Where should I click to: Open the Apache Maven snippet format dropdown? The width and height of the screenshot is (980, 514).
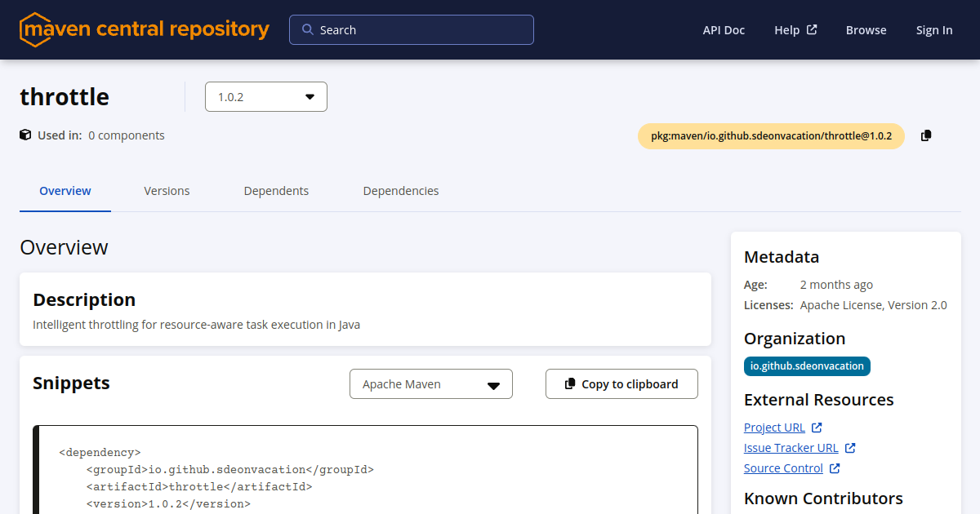pos(431,384)
